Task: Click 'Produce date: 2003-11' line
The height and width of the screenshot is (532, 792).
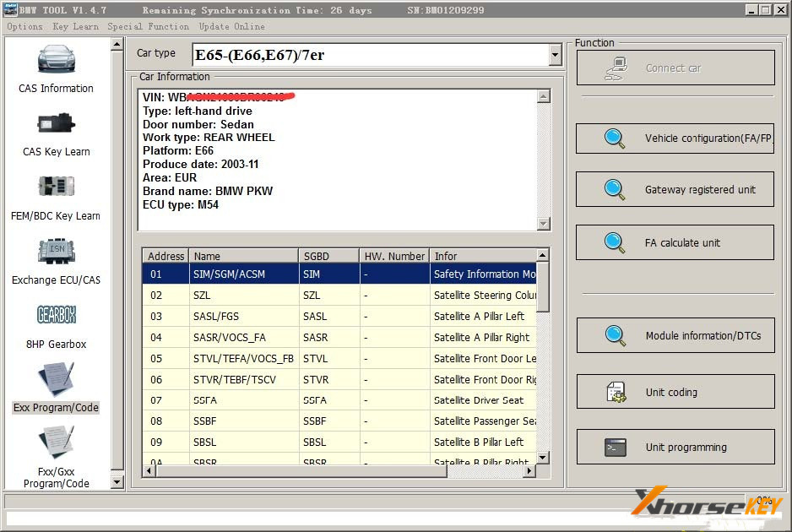Action: point(200,164)
